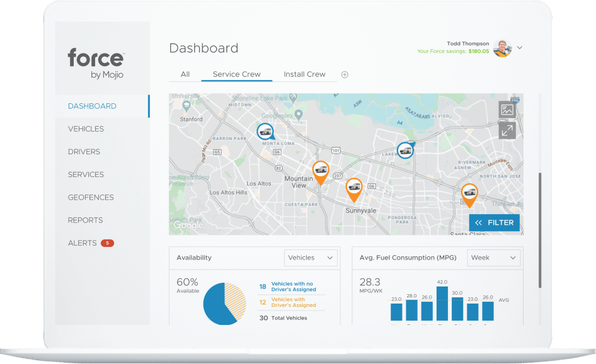
Task: Go to Vehicles in sidebar
Action: (x=86, y=129)
